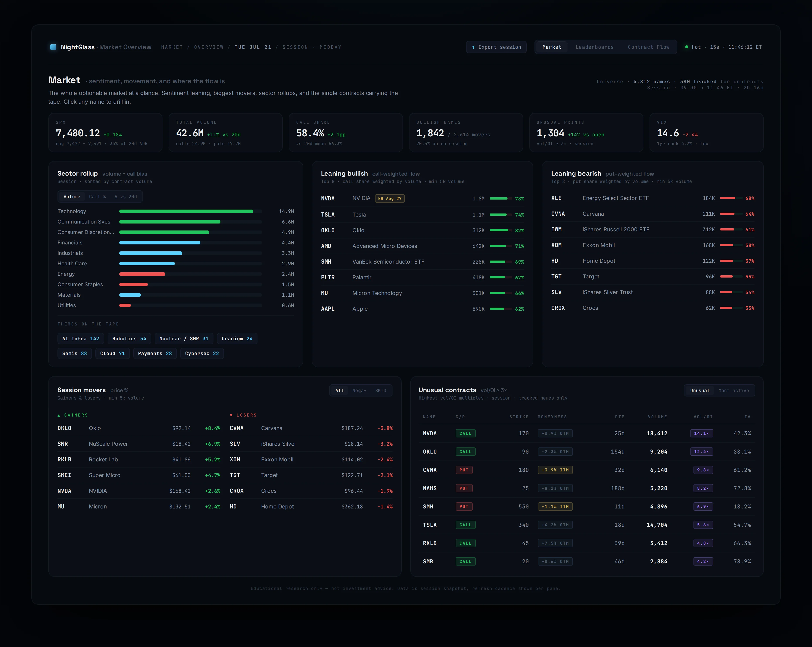Open SMR NuScale Power gainer row
The image size is (812, 647).
click(x=139, y=444)
